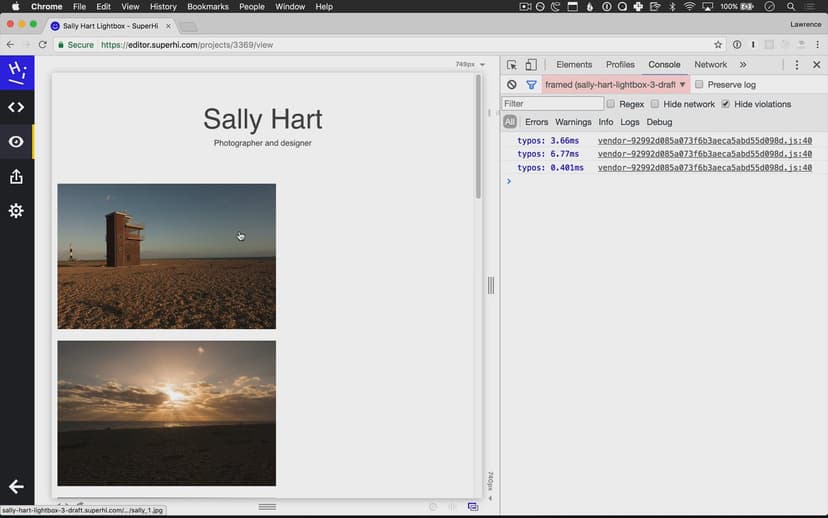828x518 pixels.
Task: Toggle the device toolbar icon
Action: [x=531, y=65]
